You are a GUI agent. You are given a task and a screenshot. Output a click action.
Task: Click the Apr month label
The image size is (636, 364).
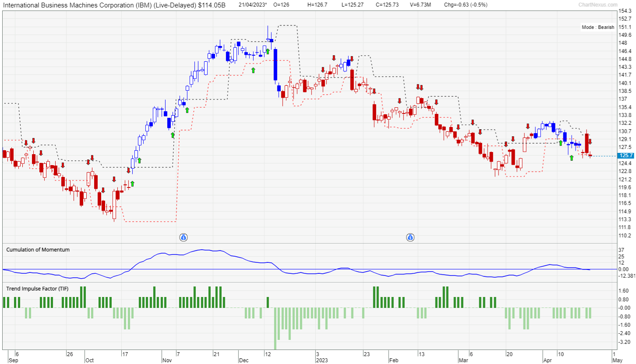(x=548, y=360)
